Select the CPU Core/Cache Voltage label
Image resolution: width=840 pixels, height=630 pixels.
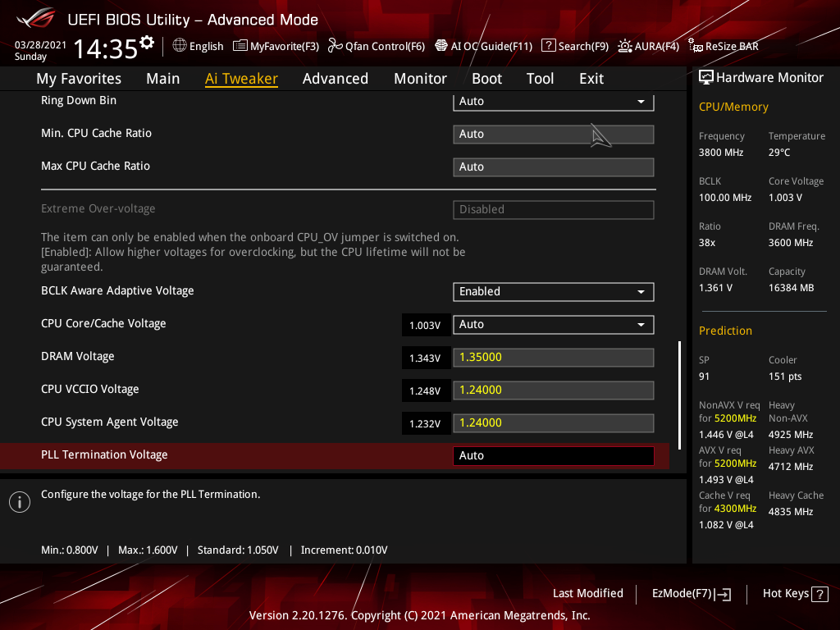click(x=103, y=323)
